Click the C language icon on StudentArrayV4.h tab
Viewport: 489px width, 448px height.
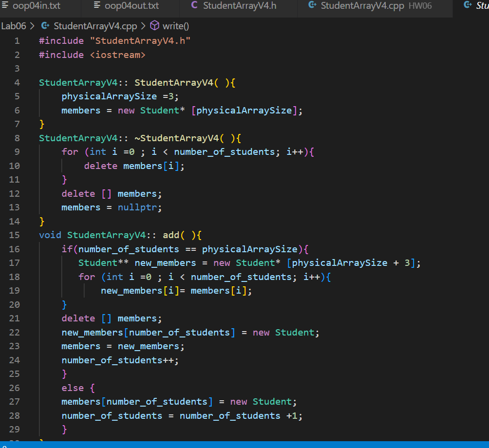(194, 4)
